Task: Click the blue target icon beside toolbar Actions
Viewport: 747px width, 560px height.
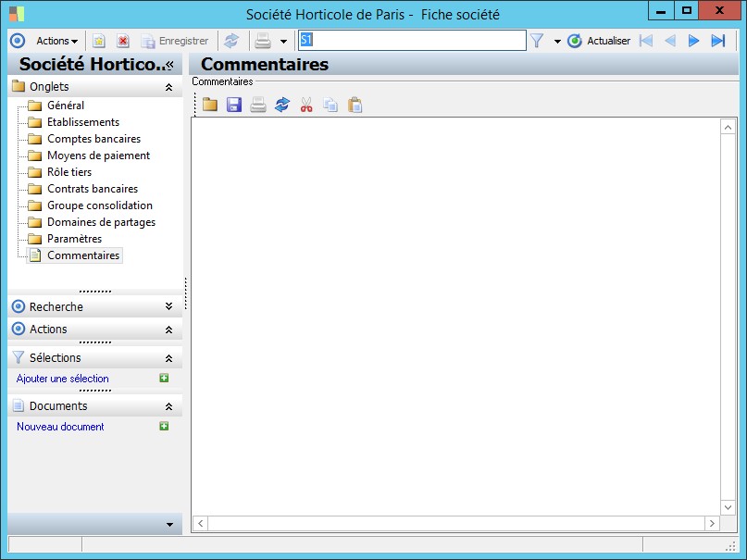Action: coord(18,41)
